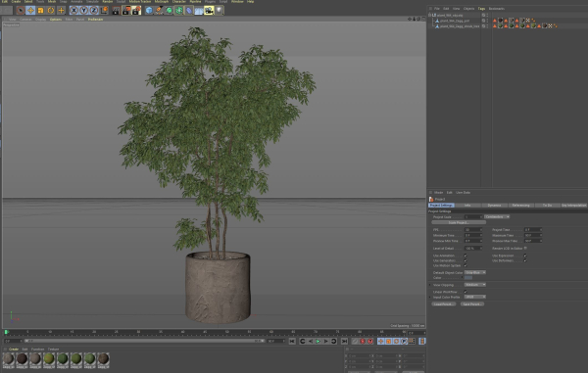
Task: Go to start of animation
Action: 292,341
